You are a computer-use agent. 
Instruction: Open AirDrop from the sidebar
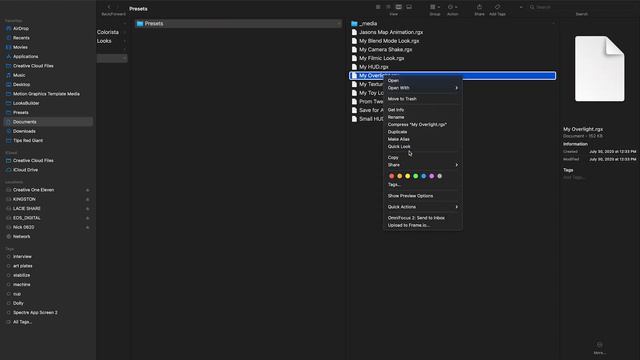click(x=20, y=29)
